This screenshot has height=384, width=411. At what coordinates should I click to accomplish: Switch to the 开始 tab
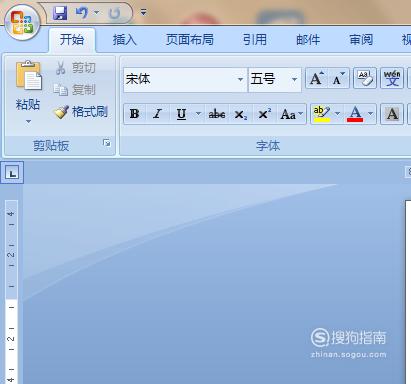72,40
